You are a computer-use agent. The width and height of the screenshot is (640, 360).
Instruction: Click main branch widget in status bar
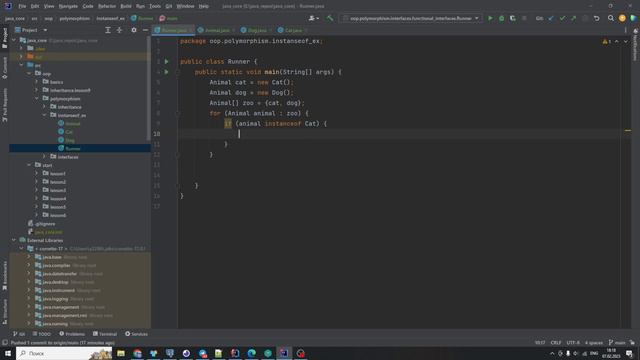617,342
